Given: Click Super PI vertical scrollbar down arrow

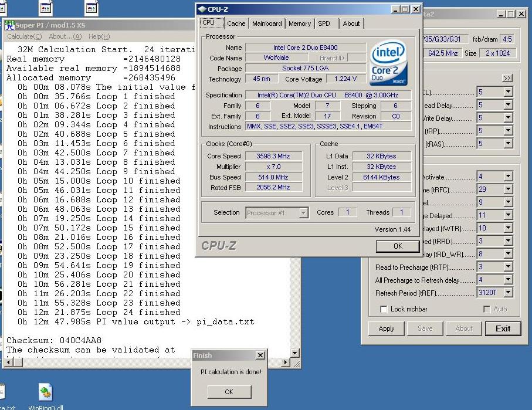Looking at the screenshot, I should coord(294,353).
